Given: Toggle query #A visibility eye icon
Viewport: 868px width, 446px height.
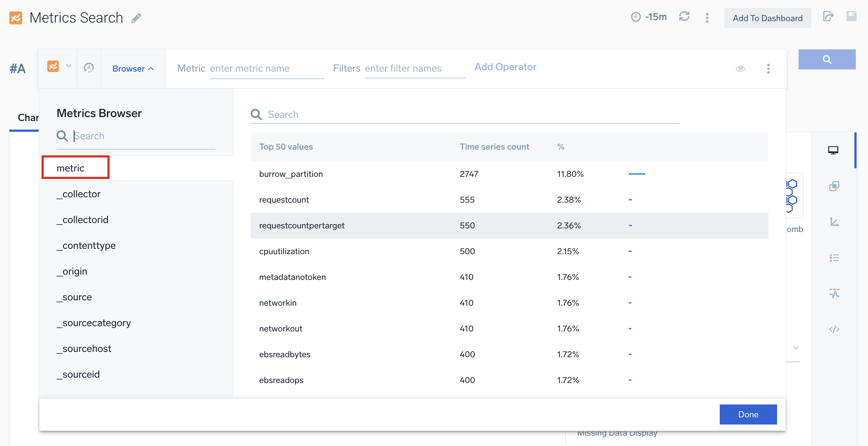Looking at the screenshot, I should point(741,68).
